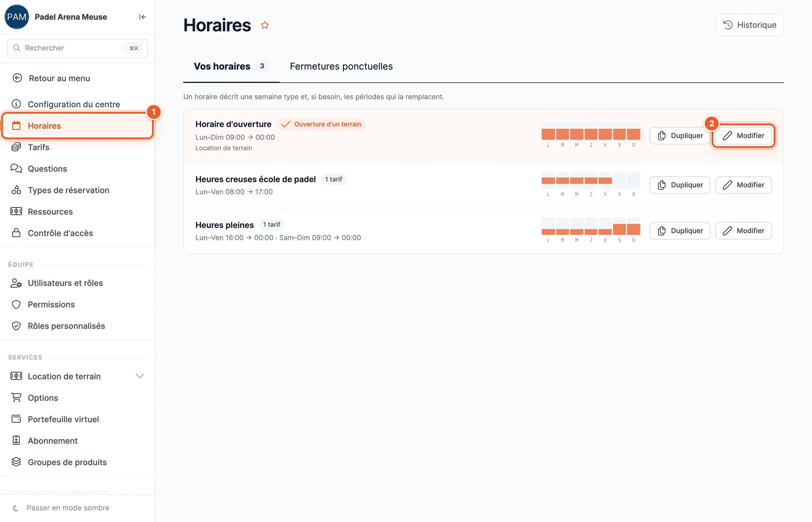This screenshot has width=812, height=522.
Task: Mark Horaires page as favorite star
Action: pos(265,25)
